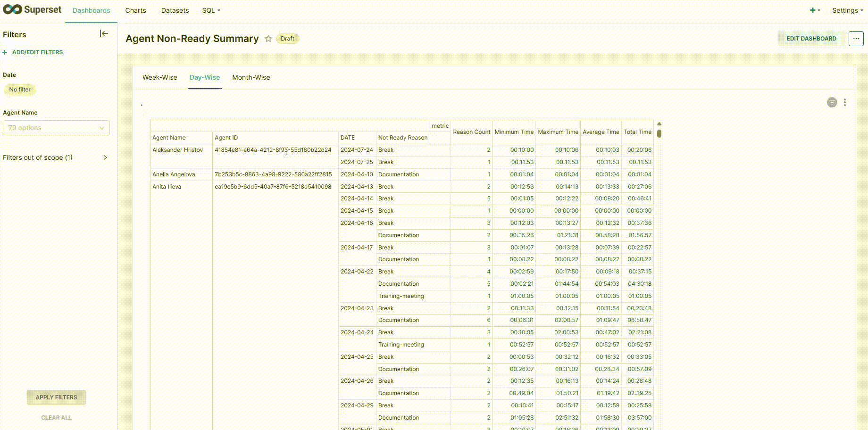This screenshot has width=868, height=430.
Task: Open the SQL menu dropdown
Action: [x=211, y=10]
